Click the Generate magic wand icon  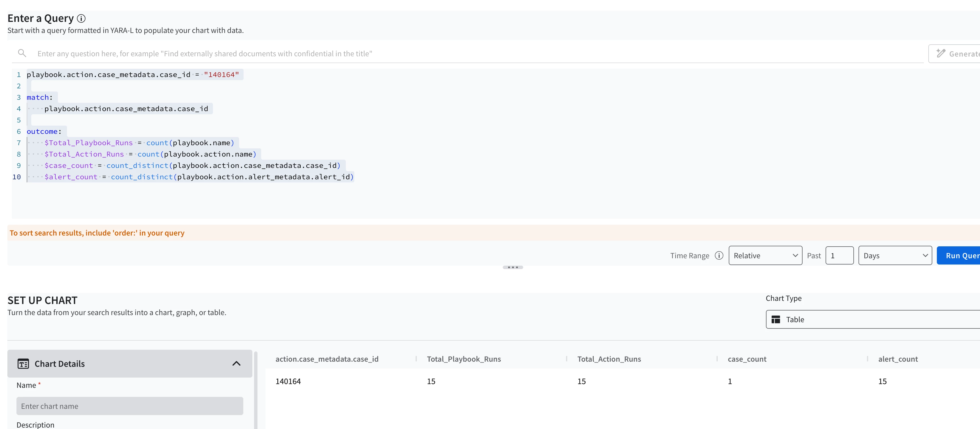[941, 53]
